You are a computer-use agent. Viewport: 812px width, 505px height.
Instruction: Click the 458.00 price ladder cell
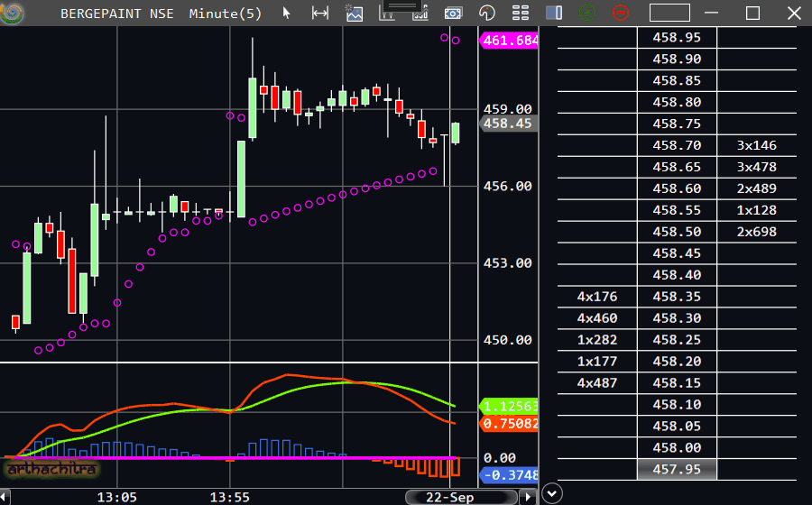click(677, 448)
